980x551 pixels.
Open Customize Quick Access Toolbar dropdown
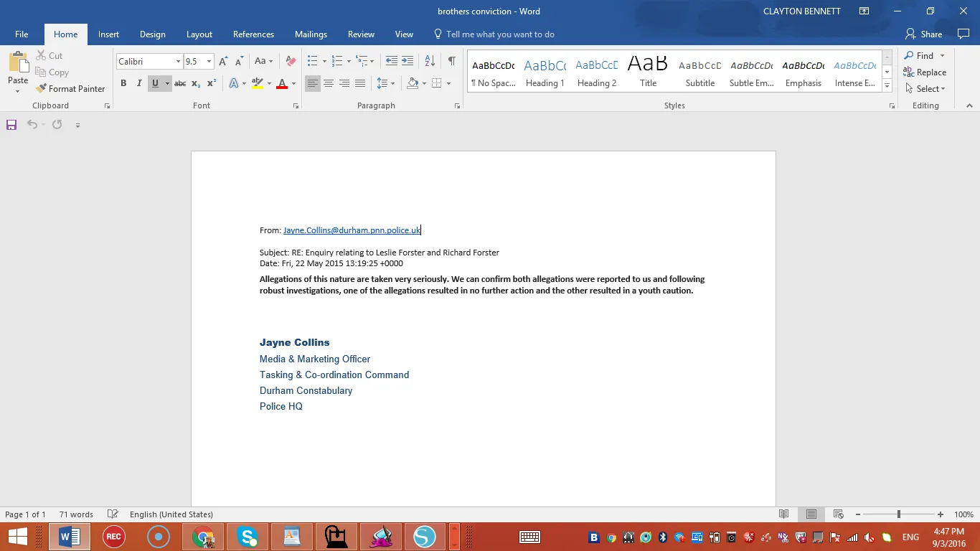point(77,125)
